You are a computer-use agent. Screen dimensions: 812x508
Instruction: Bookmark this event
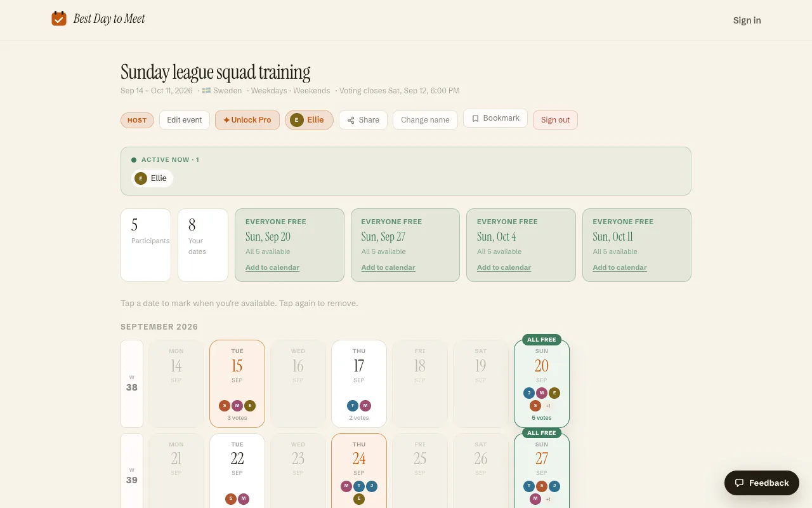click(x=495, y=118)
